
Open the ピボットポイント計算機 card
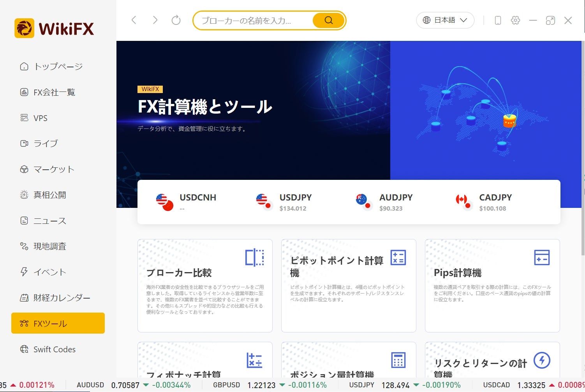349,286
